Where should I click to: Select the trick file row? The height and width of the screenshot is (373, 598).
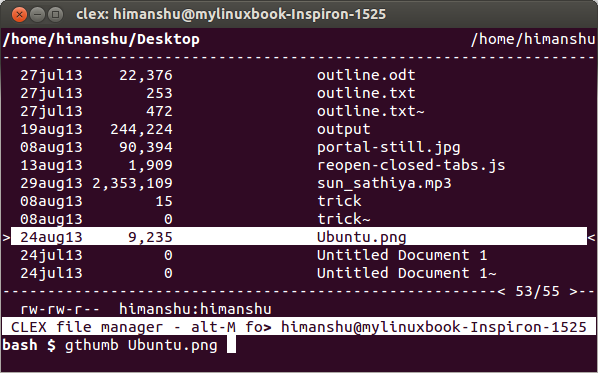click(x=299, y=201)
